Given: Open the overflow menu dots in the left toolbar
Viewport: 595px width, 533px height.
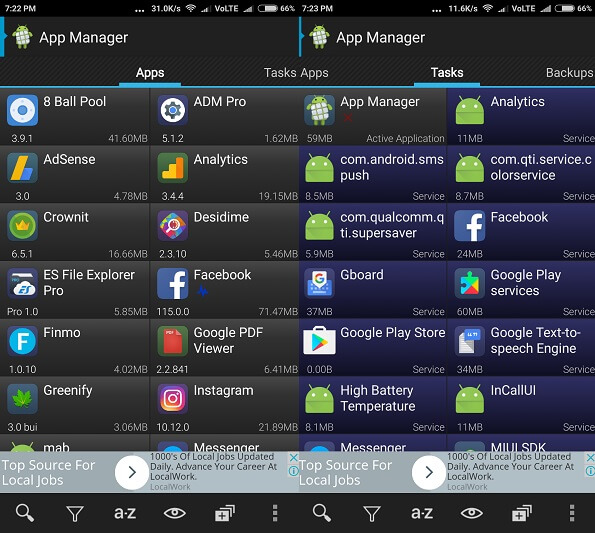Looking at the screenshot, I should coord(275,513).
